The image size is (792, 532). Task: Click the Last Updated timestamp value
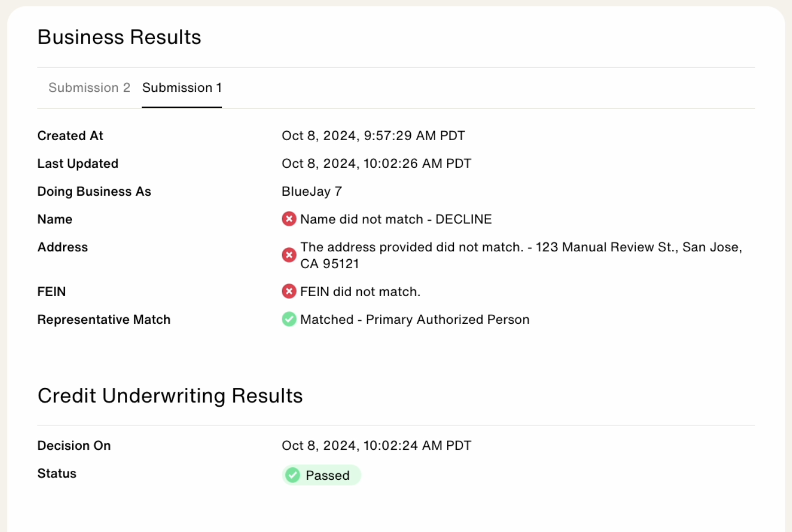(x=376, y=164)
